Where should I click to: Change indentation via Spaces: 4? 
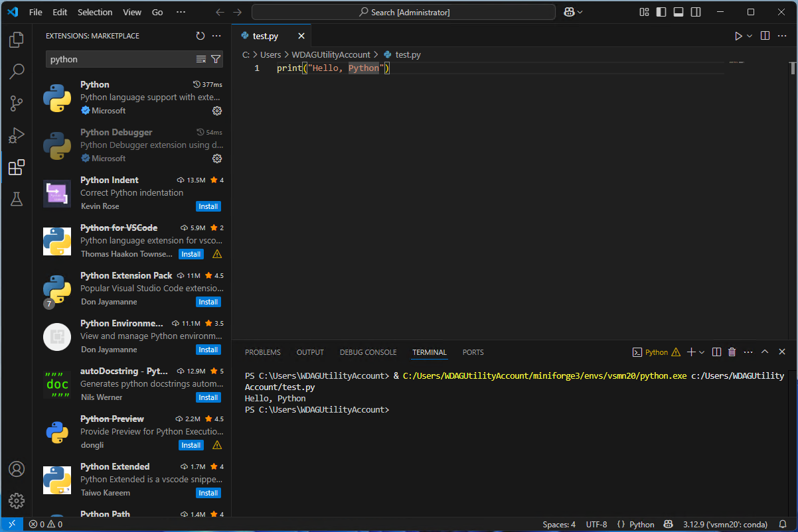pyautogui.click(x=559, y=524)
